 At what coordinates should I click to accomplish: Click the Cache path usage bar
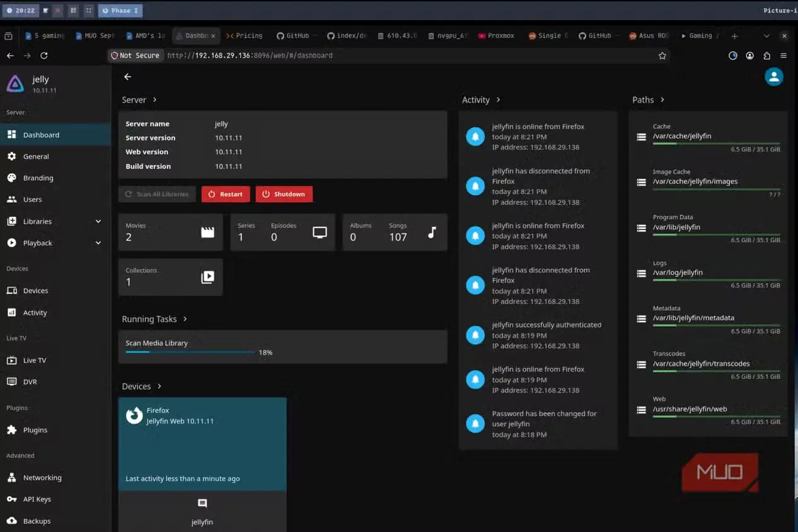(716, 144)
